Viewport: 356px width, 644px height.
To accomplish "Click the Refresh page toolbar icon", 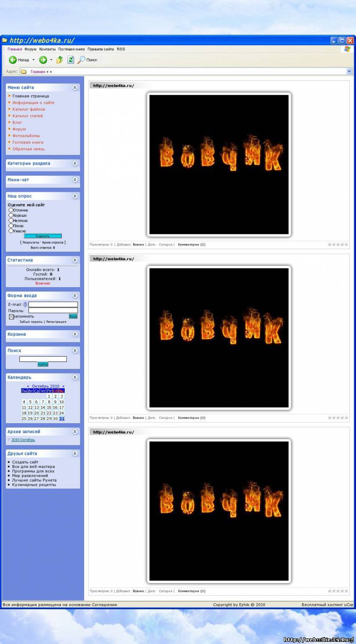I will [x=70, y=60].
